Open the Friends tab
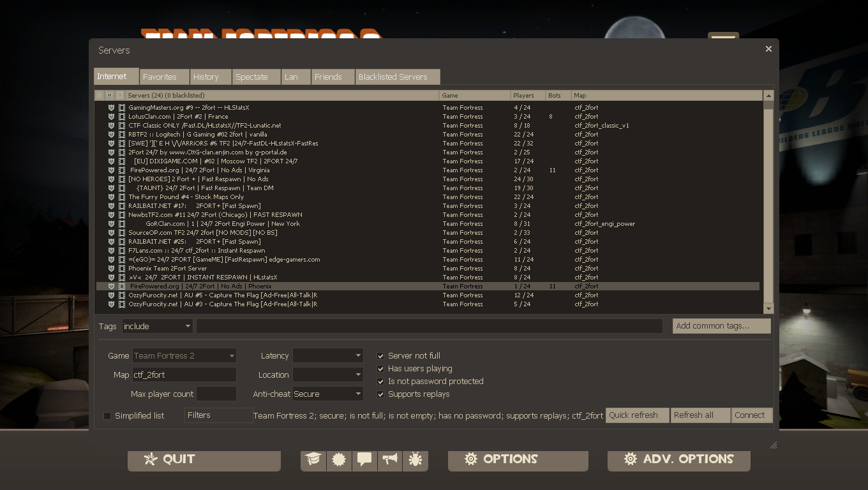868x490 pixels. 333,77
